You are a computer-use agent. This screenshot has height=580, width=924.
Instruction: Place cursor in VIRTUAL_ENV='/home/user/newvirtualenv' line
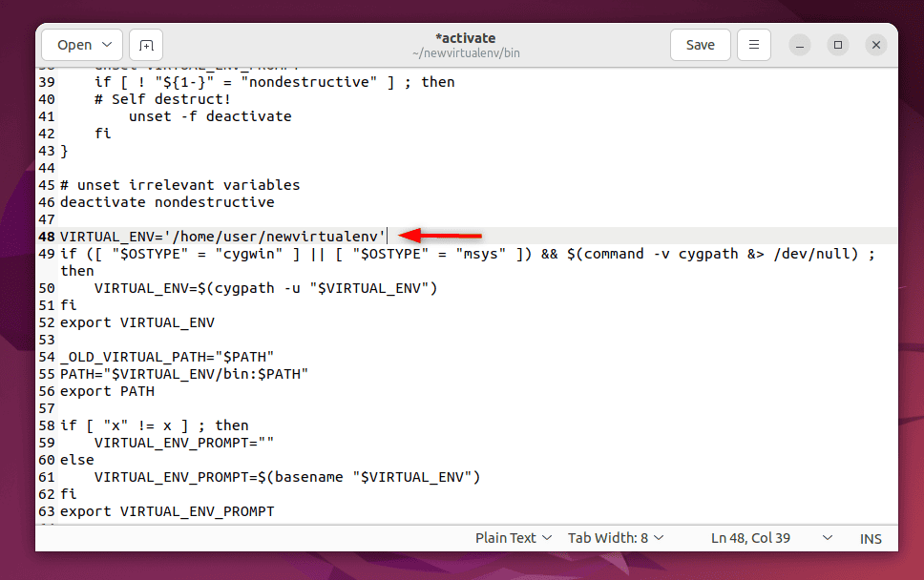(x=222, y=237)
